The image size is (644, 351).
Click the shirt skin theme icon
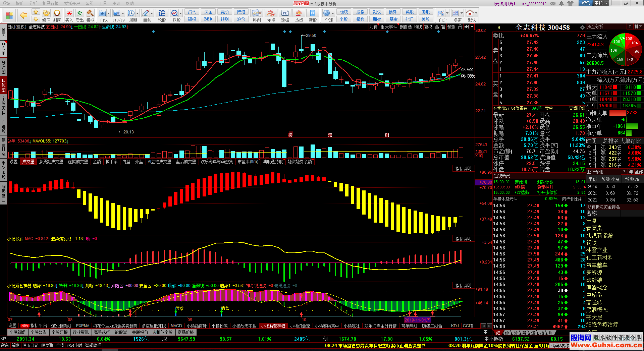[x=571, y=3]
